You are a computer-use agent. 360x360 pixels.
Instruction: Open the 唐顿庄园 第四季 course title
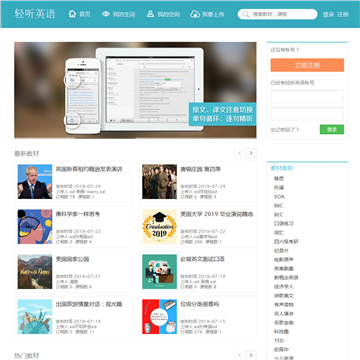pyautogui.click(x=200, y=169)
